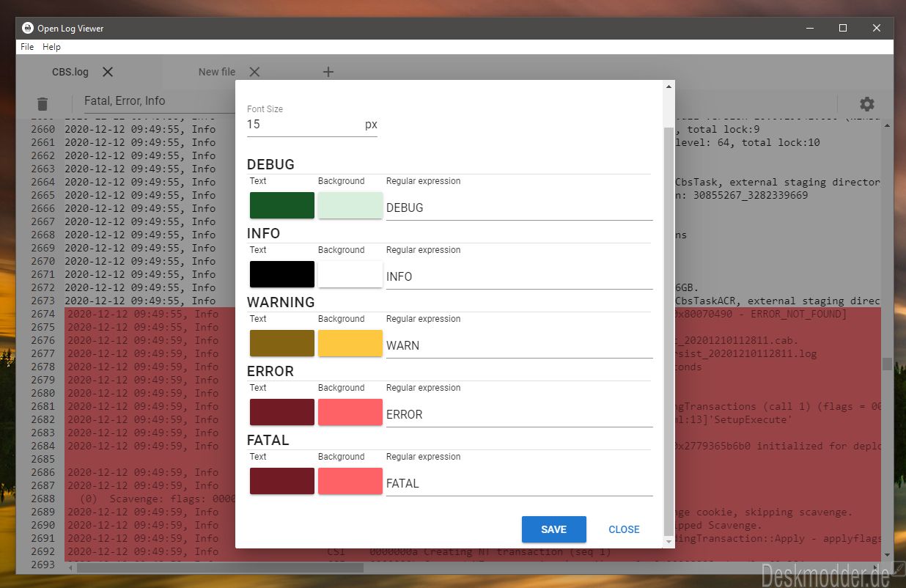The height and width of the screenshot is (588, 906).
Task: Open settings via the gear icon
Action: [x=867, y=104]
